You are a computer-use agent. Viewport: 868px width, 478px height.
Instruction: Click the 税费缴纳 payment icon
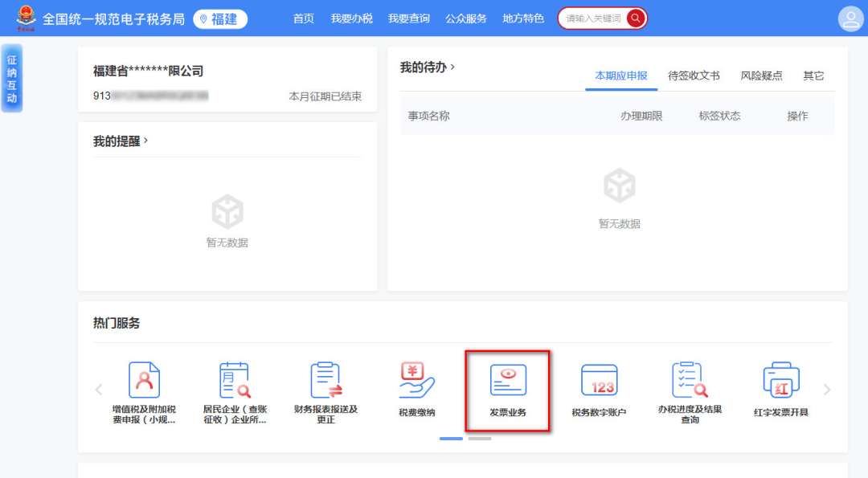[416, 381]
